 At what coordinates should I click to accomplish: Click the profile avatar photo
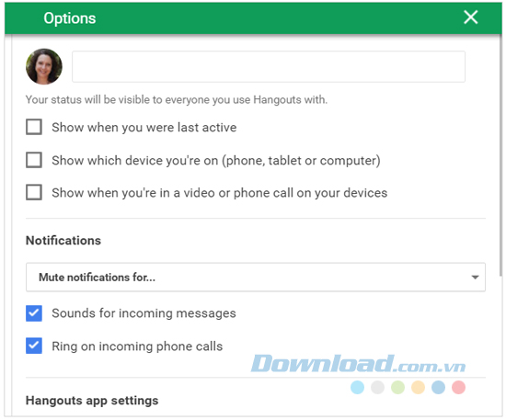click(44, 66)
